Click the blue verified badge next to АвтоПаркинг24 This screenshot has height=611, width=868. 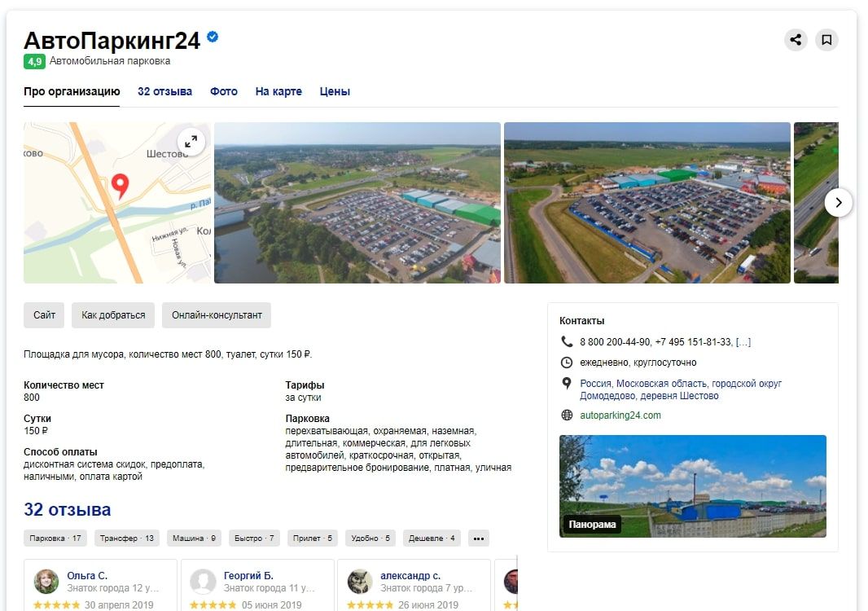coord(213,37)
